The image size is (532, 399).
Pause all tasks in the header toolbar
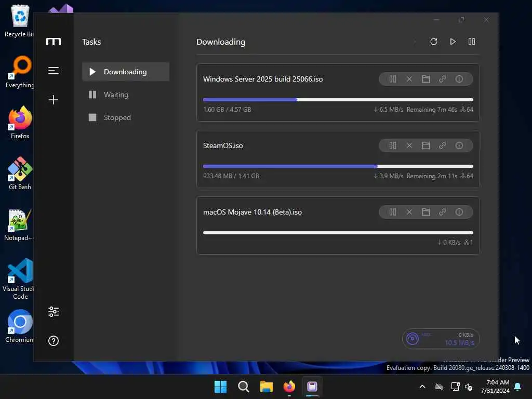[x=472, y=42]
